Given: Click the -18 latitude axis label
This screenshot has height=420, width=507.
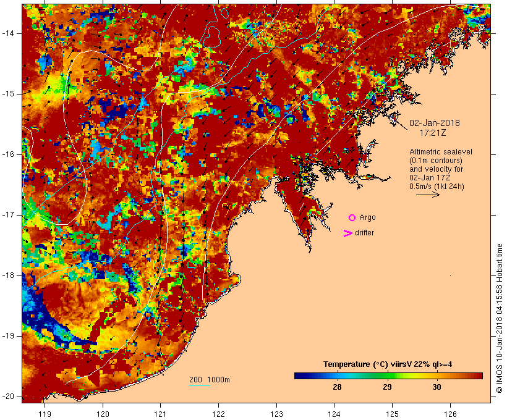Looking at the screenshot, I should 7,275.
